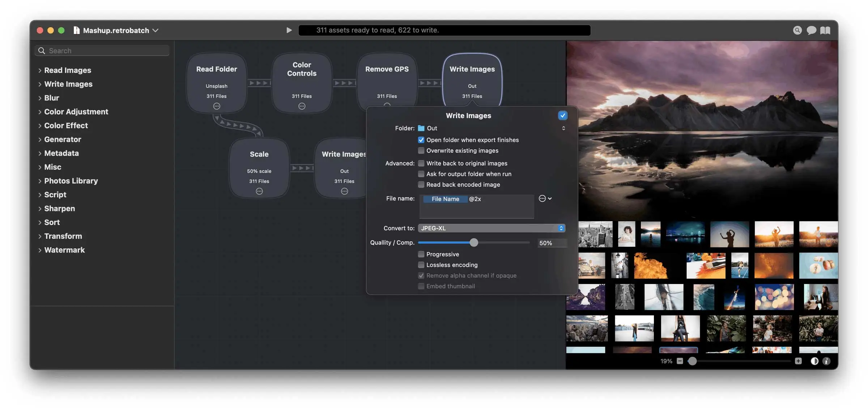Zoom out with the minus thumbnail button
This screenshot has height=409, width=868.
(680, 361)
